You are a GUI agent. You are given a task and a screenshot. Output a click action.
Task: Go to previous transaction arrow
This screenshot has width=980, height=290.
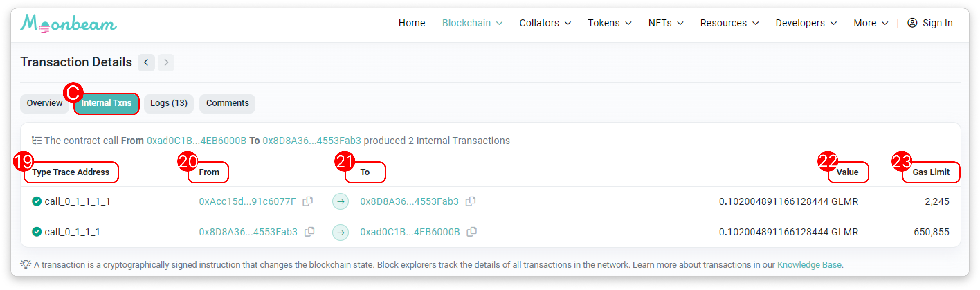[146, 62]
